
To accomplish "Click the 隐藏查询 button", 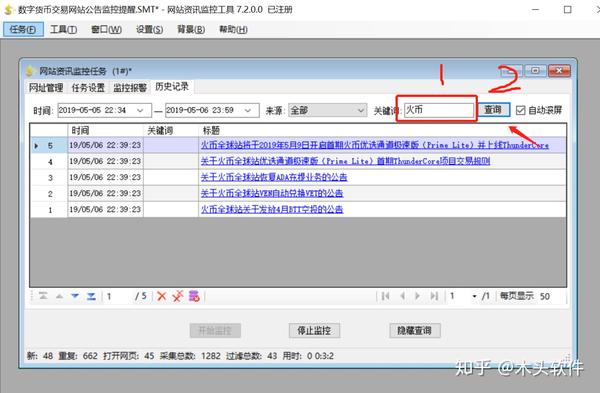I will 414,330.
